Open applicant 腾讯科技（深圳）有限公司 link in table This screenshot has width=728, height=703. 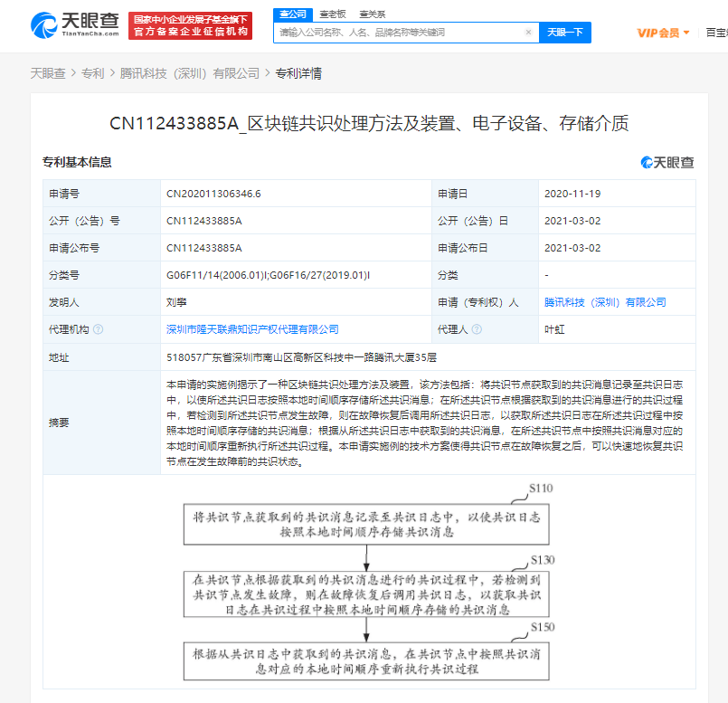click(605, 302)
